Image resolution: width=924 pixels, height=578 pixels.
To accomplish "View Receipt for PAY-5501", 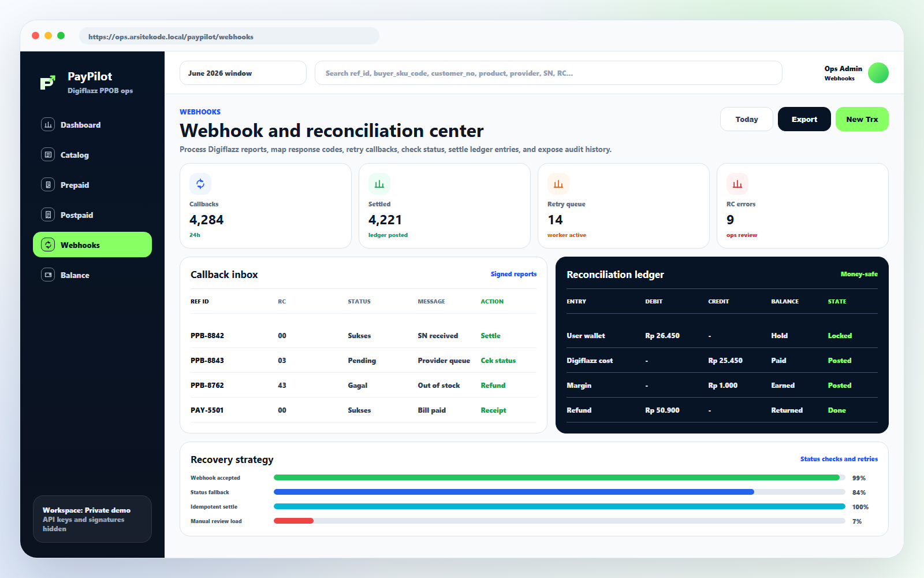I will coord(493,410).
